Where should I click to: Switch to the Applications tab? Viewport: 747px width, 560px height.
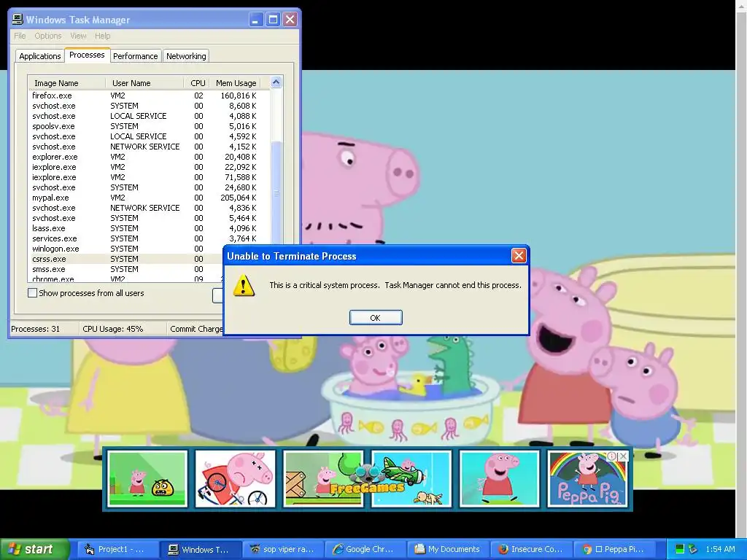click(x=40, y=56)
